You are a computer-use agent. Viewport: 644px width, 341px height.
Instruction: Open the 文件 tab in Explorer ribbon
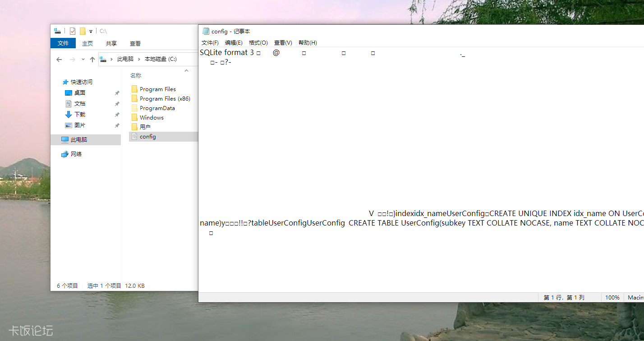pos(63,43)
